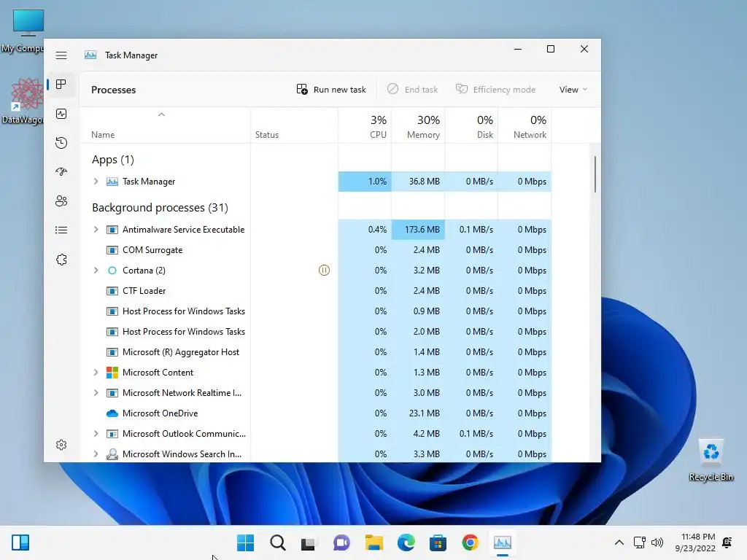Open network status icon in tray

[639, 542]
